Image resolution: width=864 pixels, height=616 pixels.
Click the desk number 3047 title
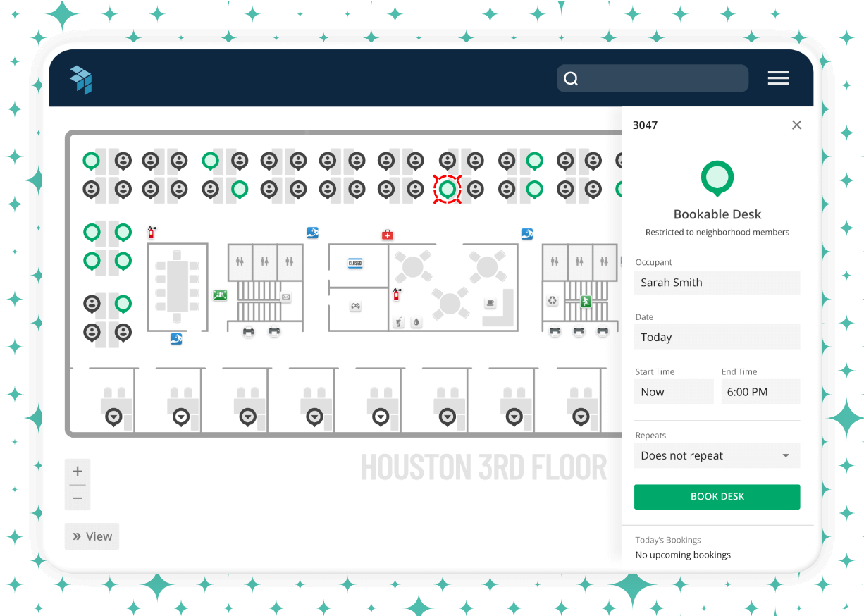[645, 125]
